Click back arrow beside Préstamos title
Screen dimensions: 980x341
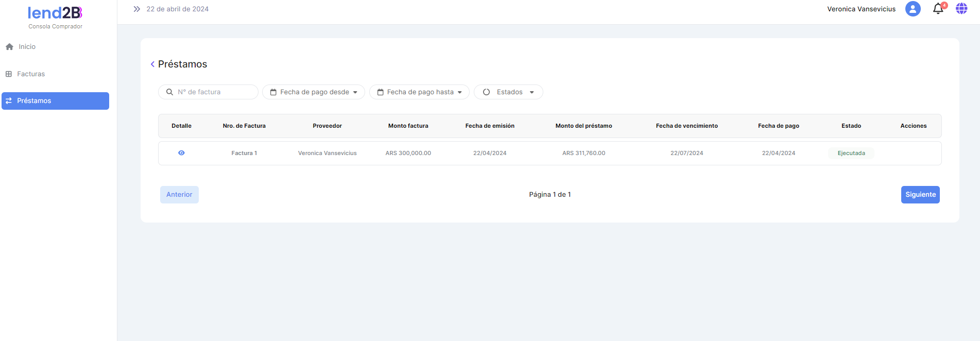click(152, 64)
